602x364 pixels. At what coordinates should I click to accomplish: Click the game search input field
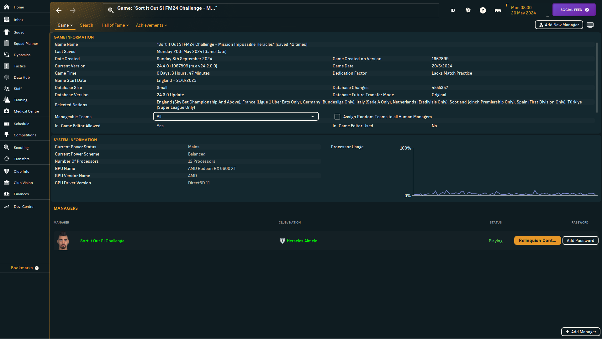click(272, 10)
